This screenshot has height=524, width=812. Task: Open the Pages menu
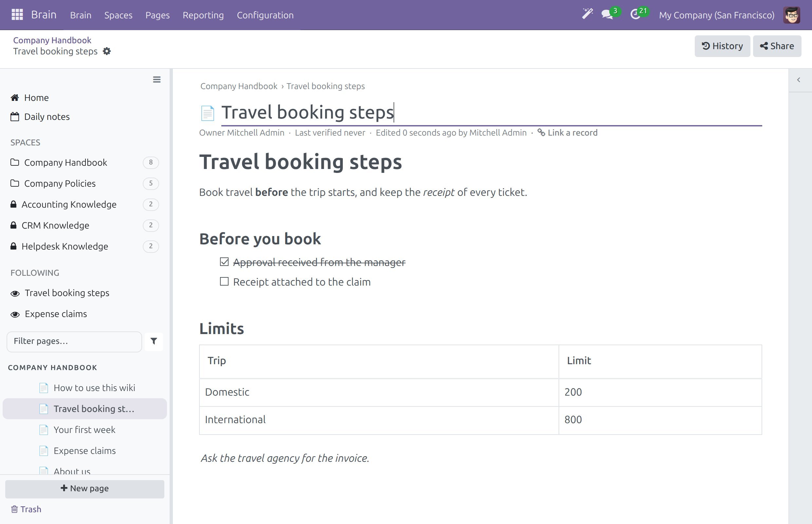[x=157, y=15]
